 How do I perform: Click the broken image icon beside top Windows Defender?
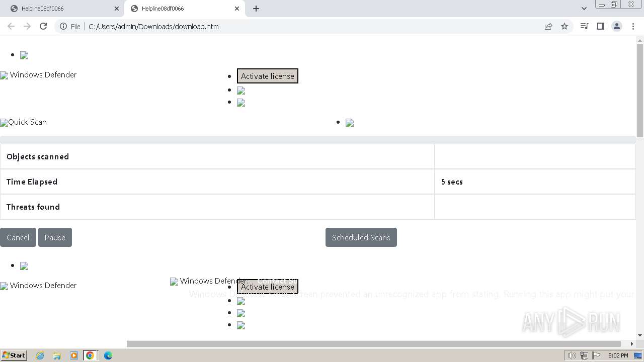(x=4, y=75)
